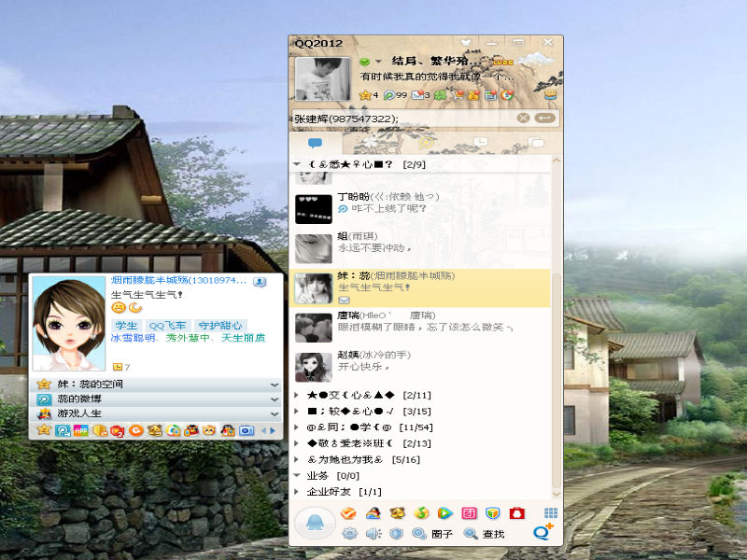Open the skin appearance icon beside header shortcuts

click(x=551, y=94)
